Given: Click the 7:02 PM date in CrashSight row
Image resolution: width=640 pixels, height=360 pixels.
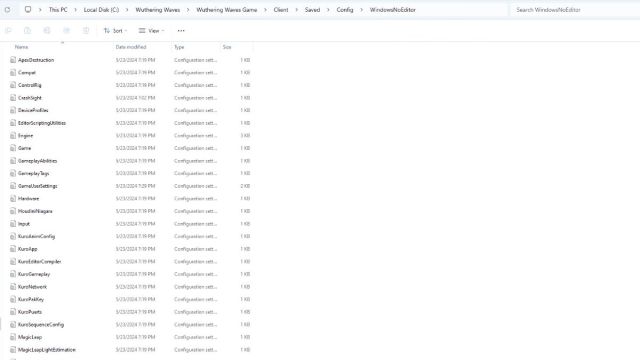Looking at the screenshot, I should (x=135, y=98).
